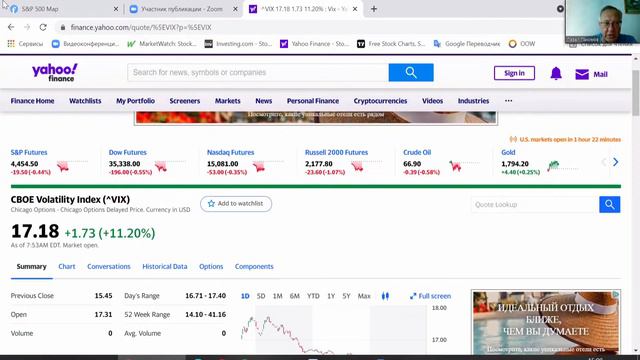Screen dimensions: 640x360
Task: Open the Conversations tab
Action: pyautogui.click(x=109, y=267)
